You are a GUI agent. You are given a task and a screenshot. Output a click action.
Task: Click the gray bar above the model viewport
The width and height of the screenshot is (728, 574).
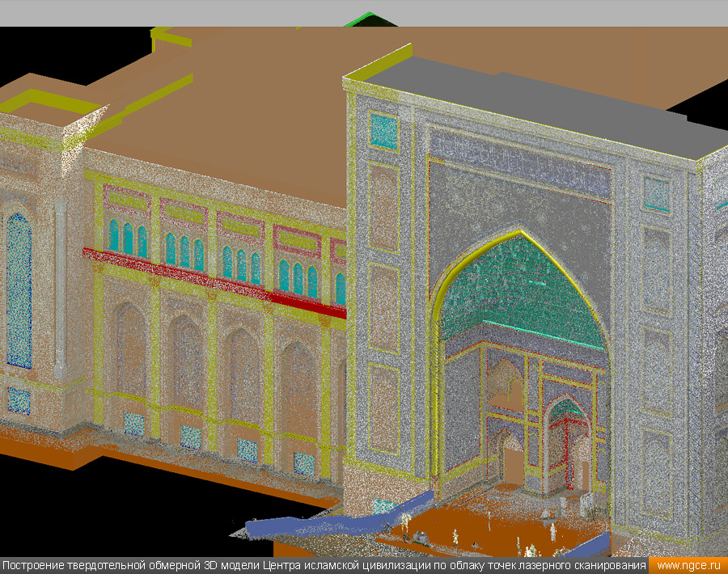(364, 12)
